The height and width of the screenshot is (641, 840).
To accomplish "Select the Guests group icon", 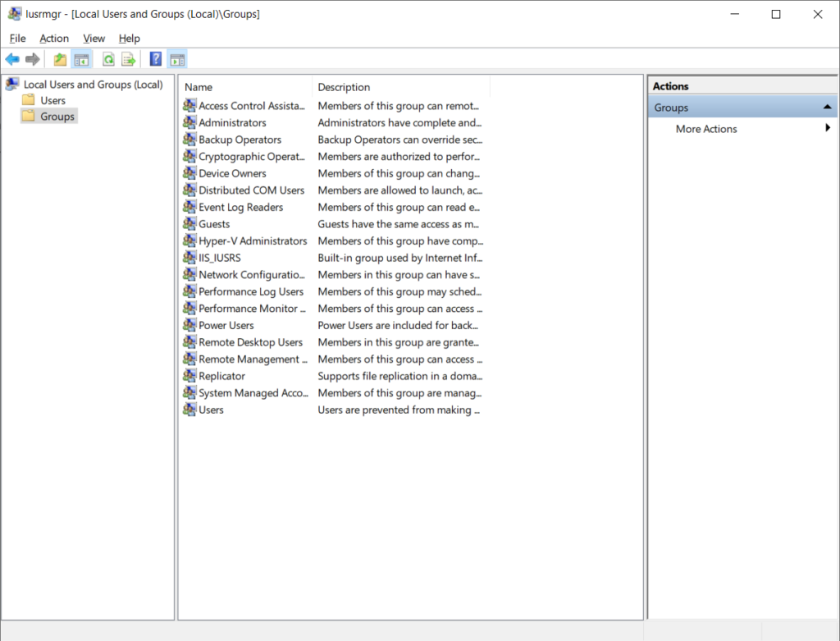I will [x=189, y=223].
